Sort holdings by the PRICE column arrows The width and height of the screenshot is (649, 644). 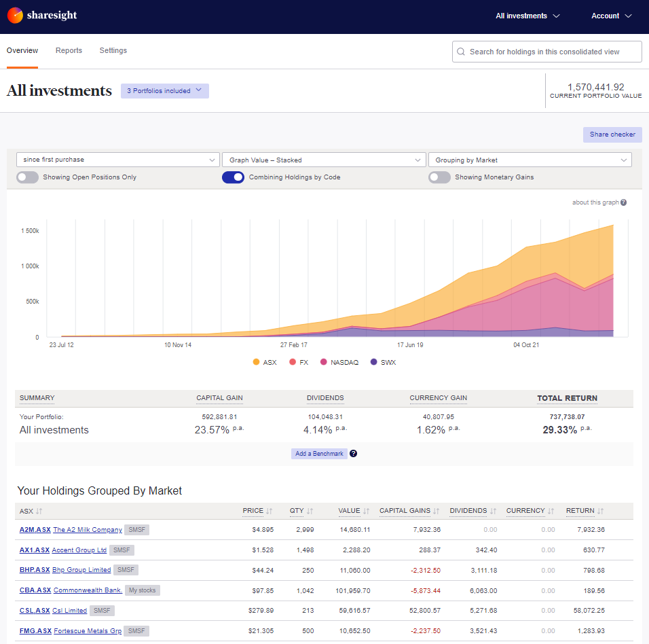click(x=270, y=511)
